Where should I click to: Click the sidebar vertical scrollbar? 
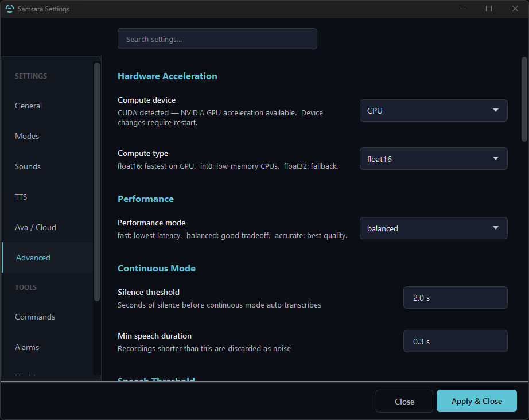tap(97, 181)
